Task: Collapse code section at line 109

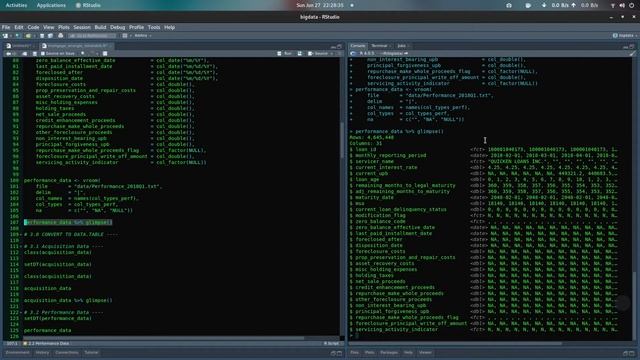Action: click(21, 235)
